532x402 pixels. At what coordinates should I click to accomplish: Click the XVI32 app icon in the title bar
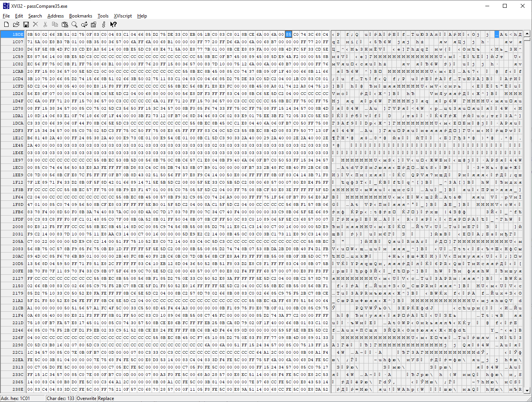click(6, 6)
